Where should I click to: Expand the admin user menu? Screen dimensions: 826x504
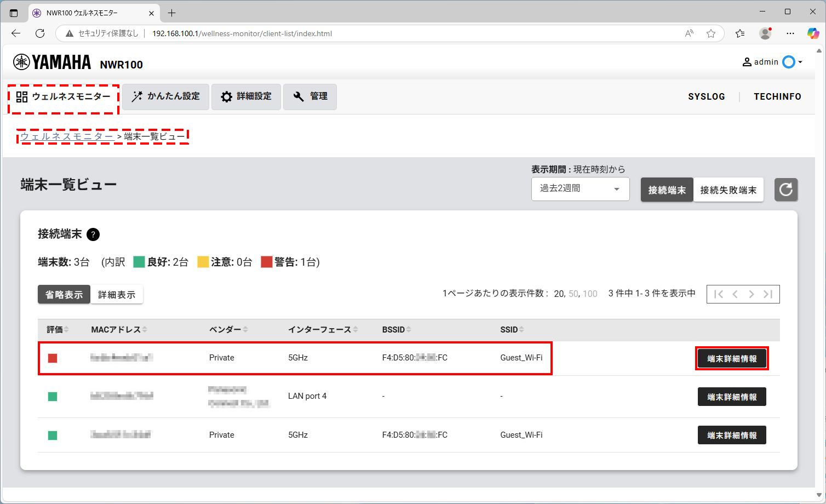pyautogui.click(x=772, y=62)
